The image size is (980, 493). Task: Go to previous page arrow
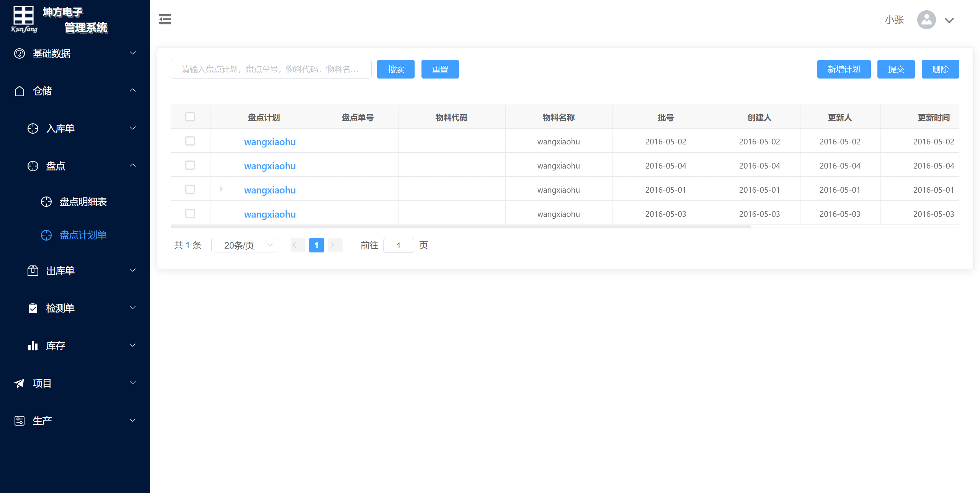(x=298, y=245)
